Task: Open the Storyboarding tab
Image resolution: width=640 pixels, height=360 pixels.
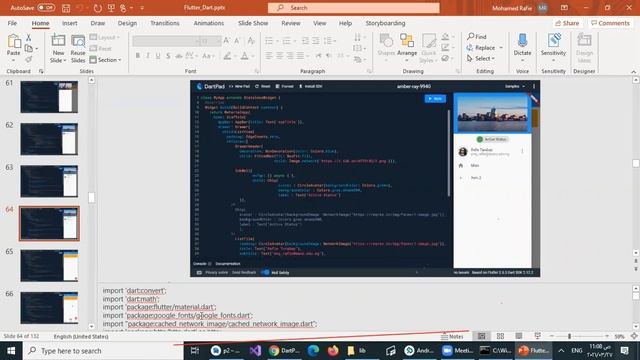Action: 385,23
